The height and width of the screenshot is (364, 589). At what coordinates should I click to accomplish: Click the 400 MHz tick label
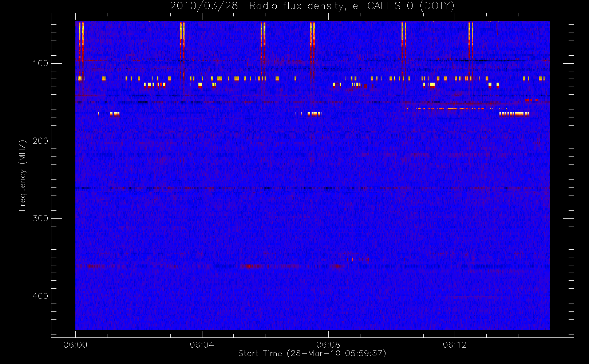[x=40, y=296]
